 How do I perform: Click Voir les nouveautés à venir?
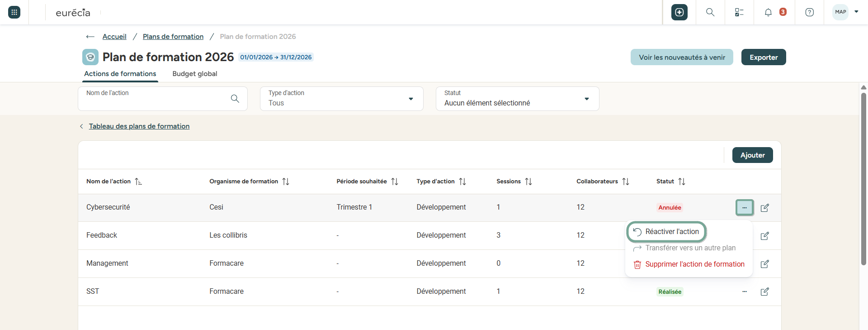pyautogui.click(x=682, y=57)
